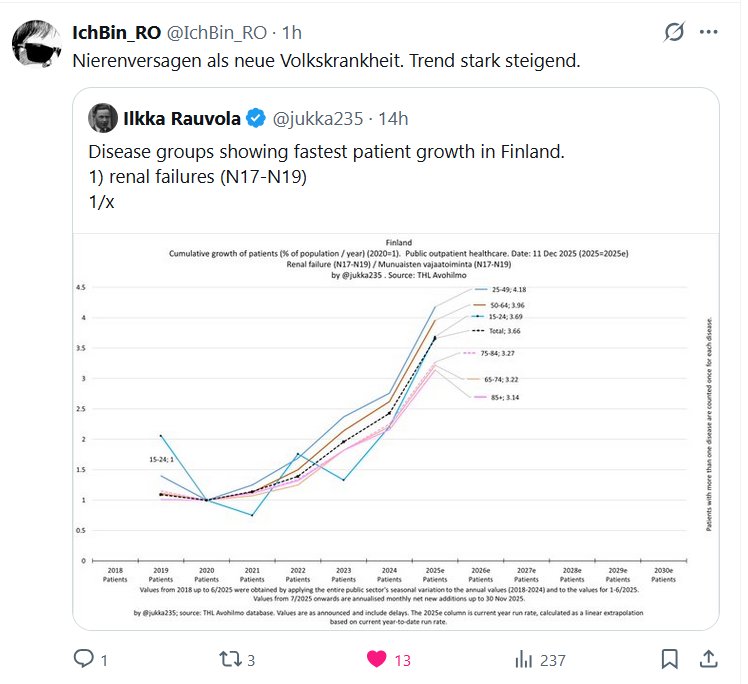Click the German post text about Nierenversagen
Screen dimensions: 748x684
click(326, 59)
